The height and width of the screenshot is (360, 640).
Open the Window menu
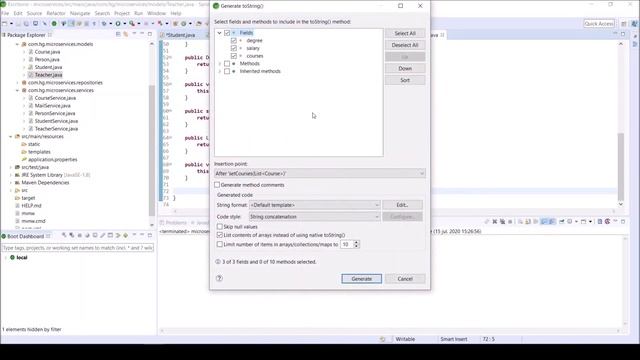point(156,13)
